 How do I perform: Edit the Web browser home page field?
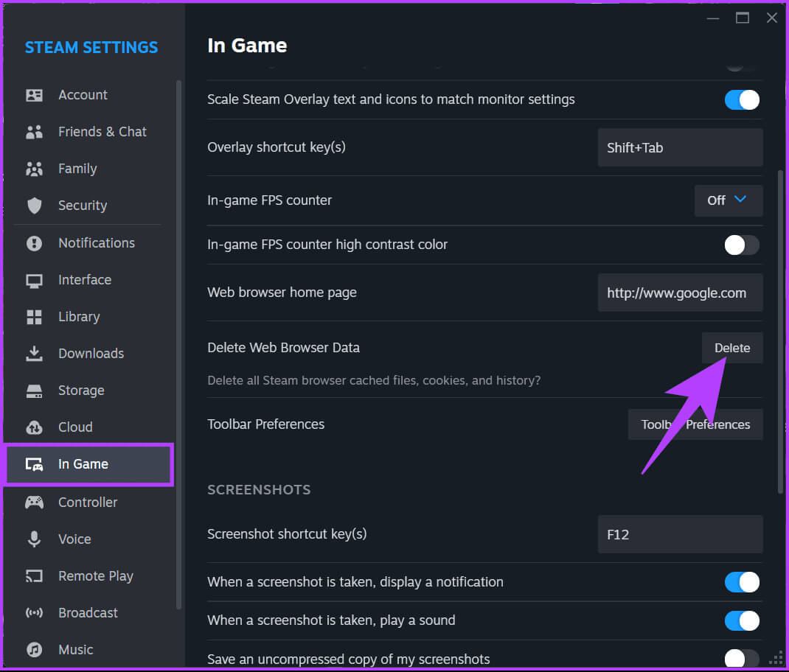pos(681,293)
